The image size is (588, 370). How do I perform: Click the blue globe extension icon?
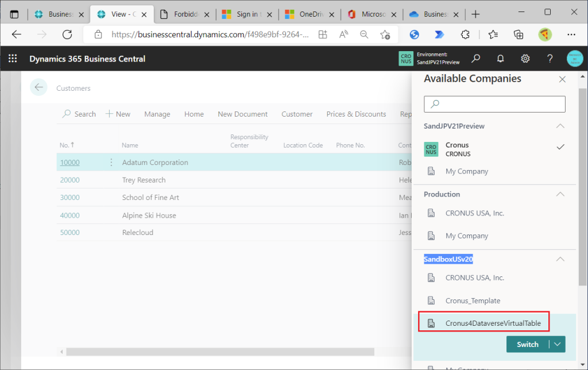point(414,34)
